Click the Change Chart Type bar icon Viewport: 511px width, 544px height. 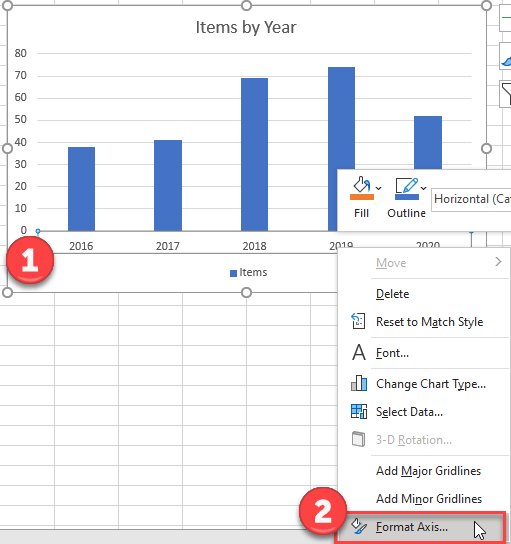point(359,383)
